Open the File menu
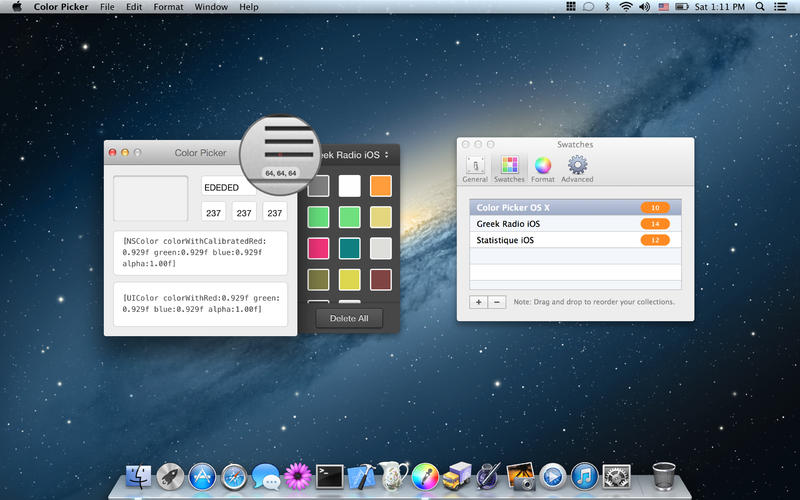The image size is (800, 500). [107, 7]
